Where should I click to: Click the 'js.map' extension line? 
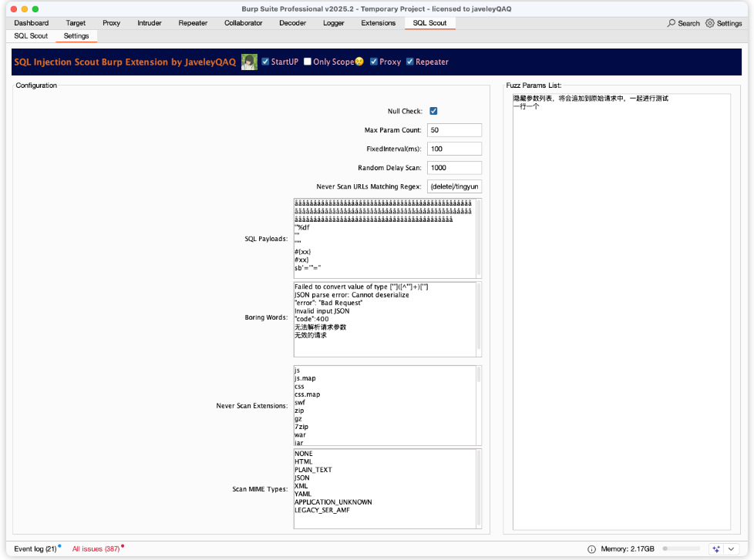point(305,378)
